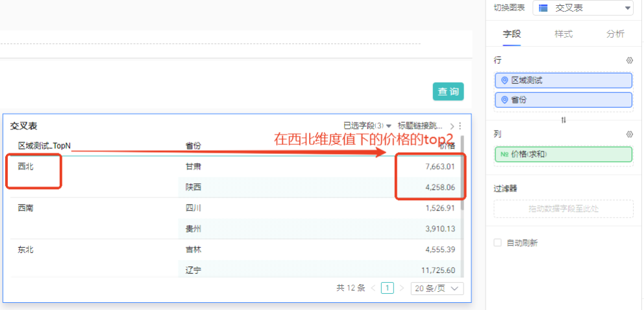
Task: Expand the 切换图表 chart type dropdown
Action: (x=582, y=8)
